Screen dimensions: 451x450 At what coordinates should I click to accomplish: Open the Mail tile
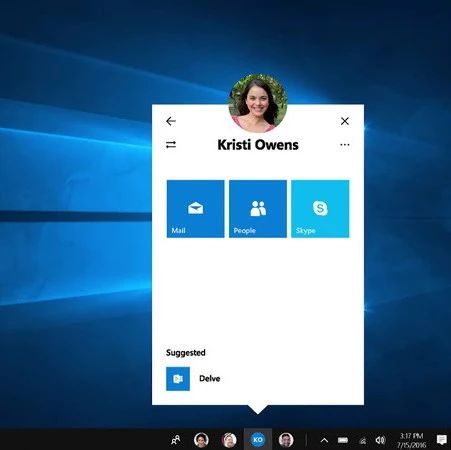click(x=195, y=209)
